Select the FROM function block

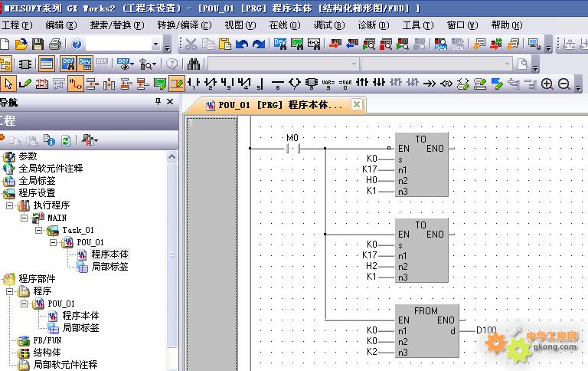click(x=426, y=331)
